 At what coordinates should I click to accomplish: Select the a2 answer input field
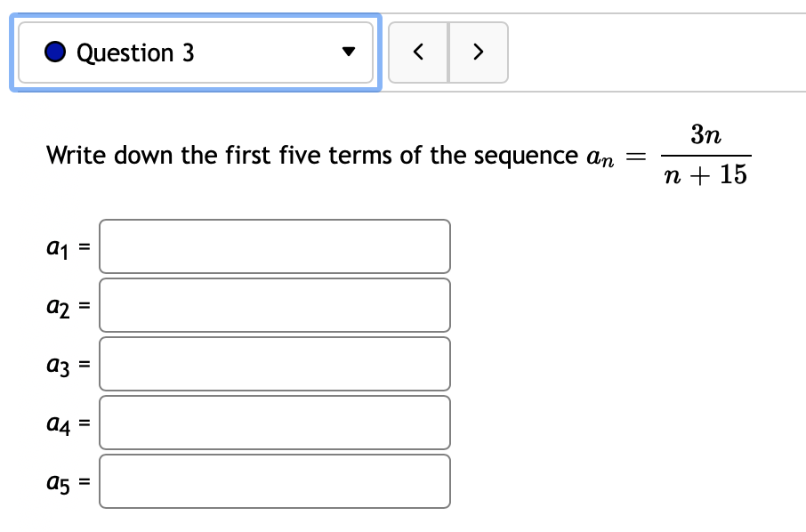pyautogui.click(x=274, y=305)
